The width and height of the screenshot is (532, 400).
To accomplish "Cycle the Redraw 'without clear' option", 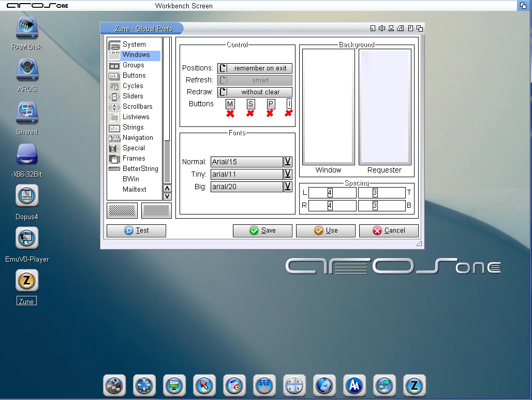I will pos(255,92).
